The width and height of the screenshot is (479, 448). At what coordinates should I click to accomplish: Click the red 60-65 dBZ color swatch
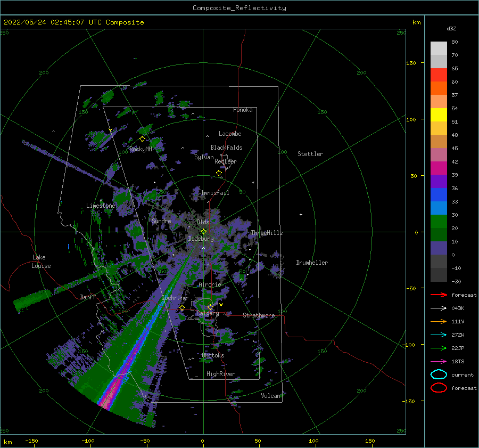439,75
